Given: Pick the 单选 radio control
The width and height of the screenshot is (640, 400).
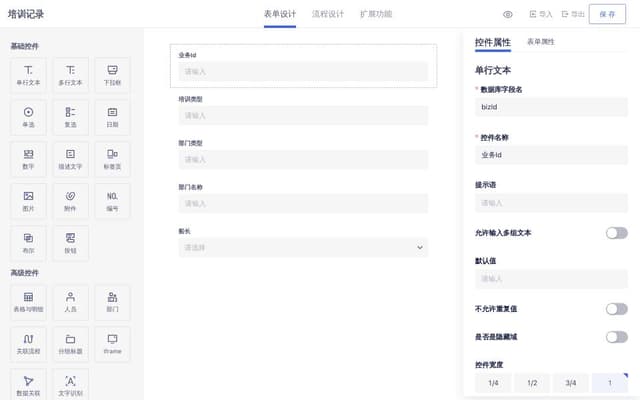Looking at the screenshot, I should (28, 118).
